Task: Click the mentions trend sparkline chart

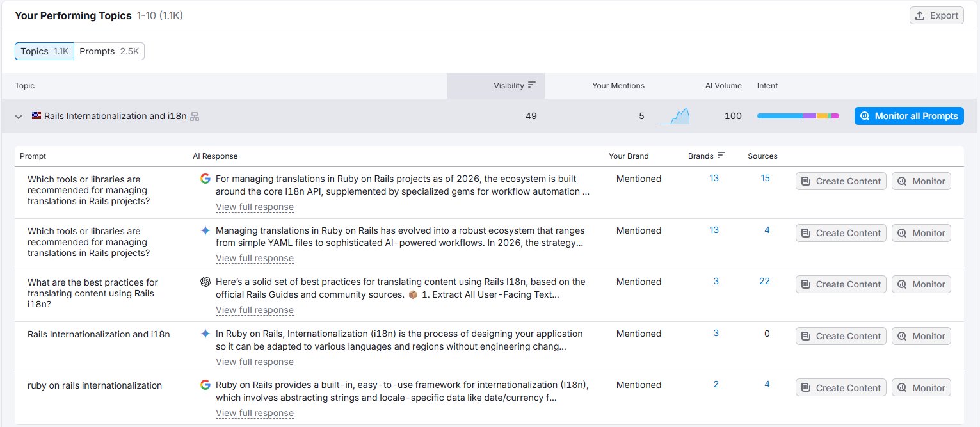Action: 674,116
